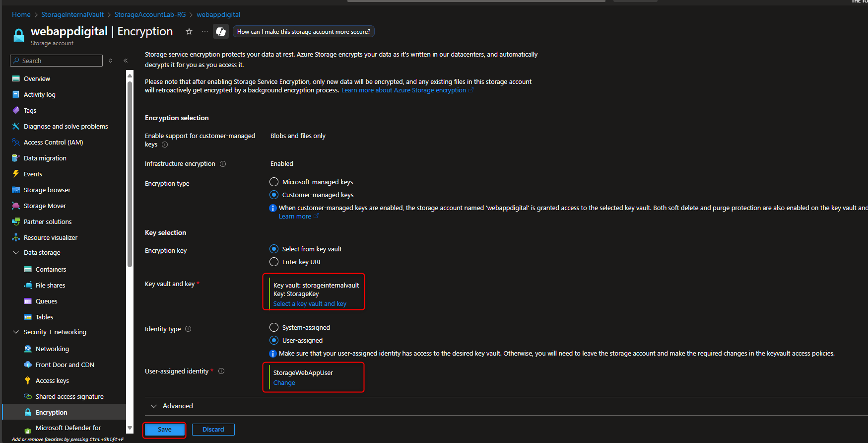The height and width of the screenshot is (443, 868).
Task: Click the Overview icon in sidebar
Action: point(16,78)
